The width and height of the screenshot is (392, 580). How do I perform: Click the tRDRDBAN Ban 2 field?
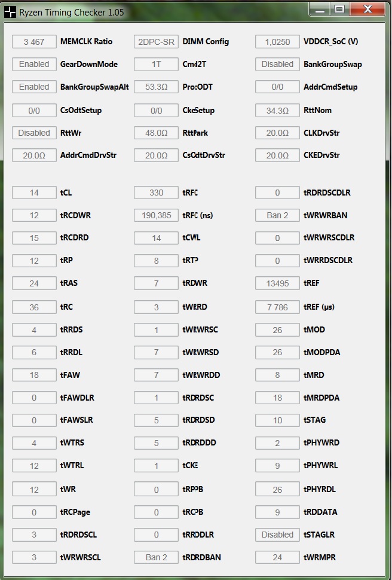point(156,557)
